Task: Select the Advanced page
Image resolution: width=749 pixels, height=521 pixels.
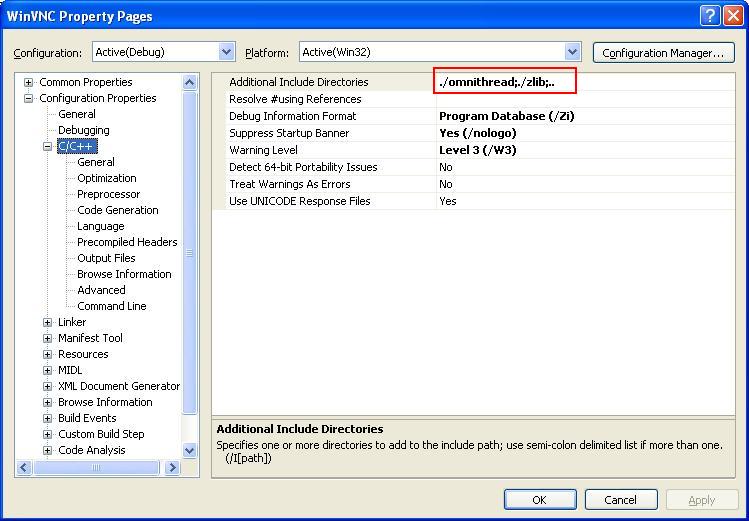Action: point(101,290)
